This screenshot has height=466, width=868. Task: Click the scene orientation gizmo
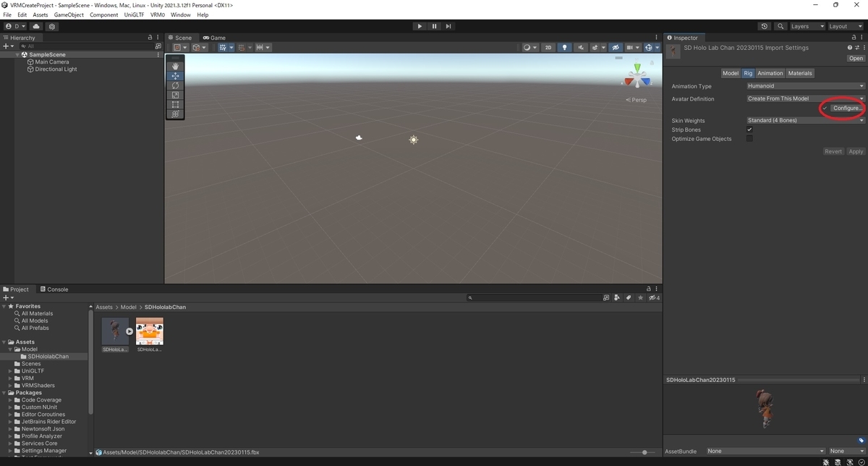point(637,76)
